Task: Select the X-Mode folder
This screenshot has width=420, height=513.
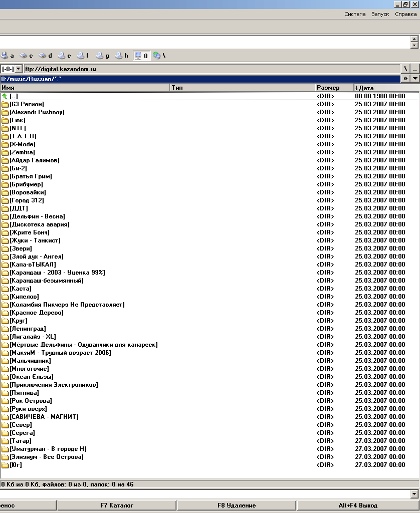Action: click(209, 144)
